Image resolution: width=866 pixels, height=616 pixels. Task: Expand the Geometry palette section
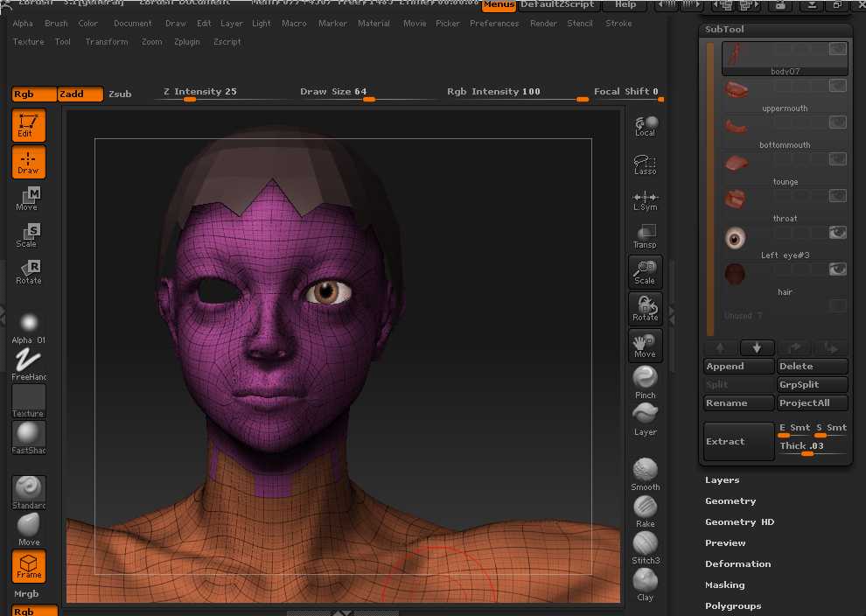coord(730,501)
